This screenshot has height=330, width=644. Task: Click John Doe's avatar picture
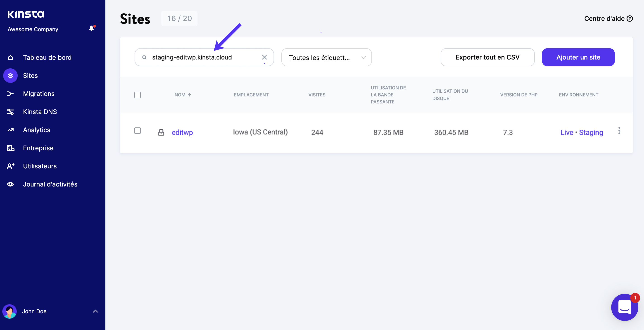tap(10, 311)
